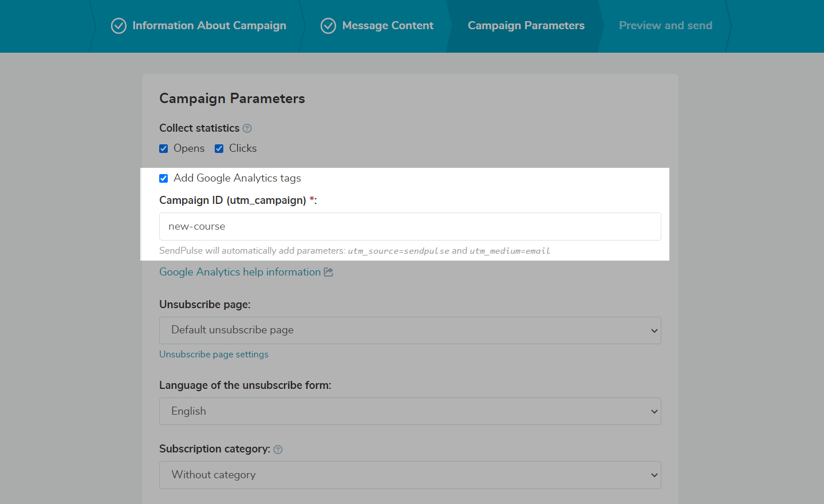Click the external link icon beside Google Analytics help

click(328, 272)
